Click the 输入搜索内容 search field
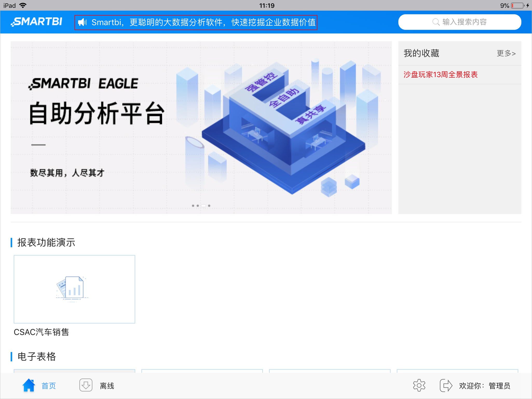Viewport: 532px width, 399px height. [x=460, y=22]
